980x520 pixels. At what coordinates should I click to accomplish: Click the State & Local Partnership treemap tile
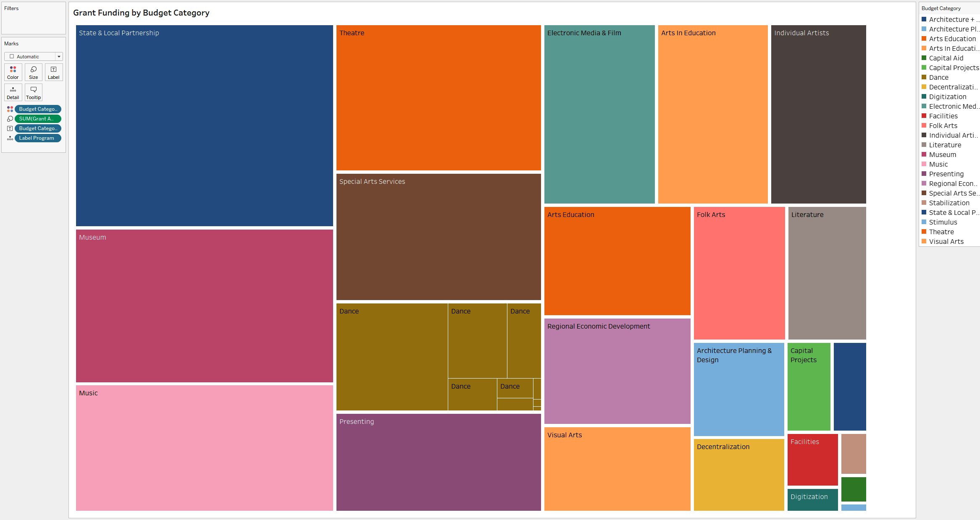pos(205,125)
